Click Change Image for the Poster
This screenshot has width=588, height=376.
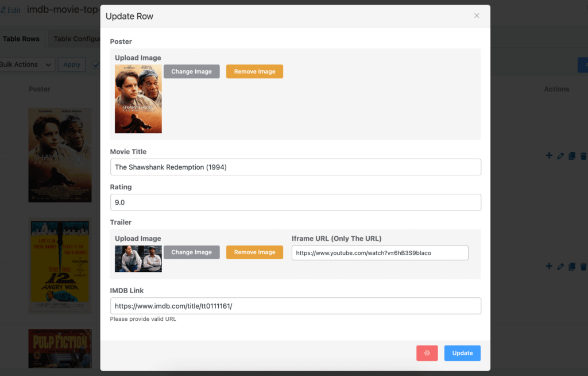(x=192, y=71)
